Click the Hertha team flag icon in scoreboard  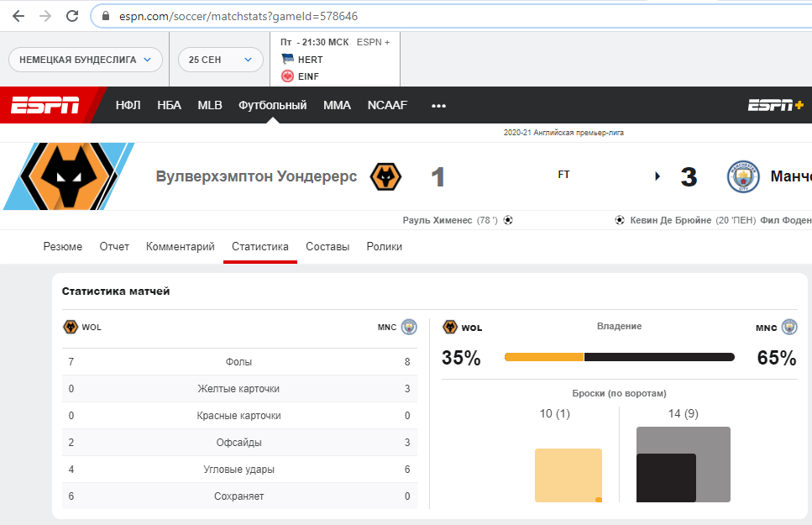[288, 60]
